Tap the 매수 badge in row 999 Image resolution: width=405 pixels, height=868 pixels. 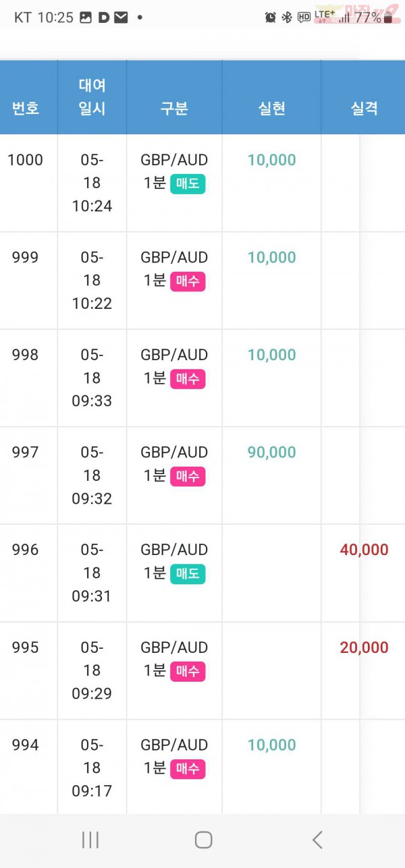click(188, 281)
